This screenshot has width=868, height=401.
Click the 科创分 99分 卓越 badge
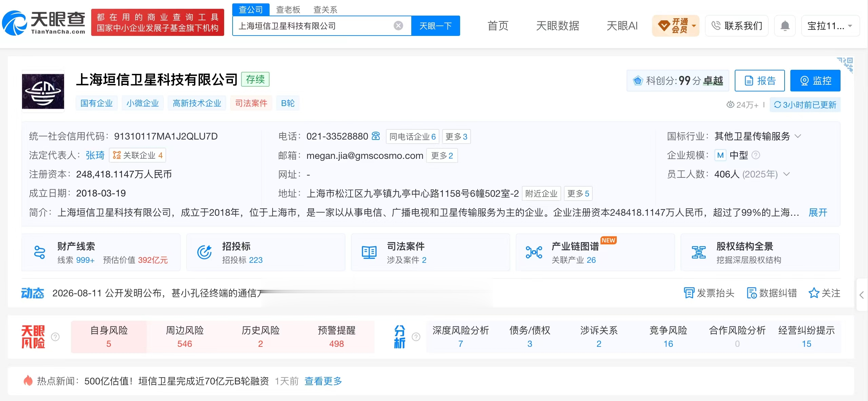678,81
